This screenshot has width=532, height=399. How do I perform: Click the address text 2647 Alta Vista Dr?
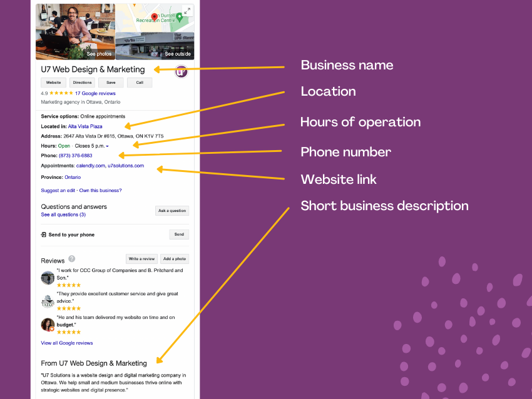click(x=113, y=136)
